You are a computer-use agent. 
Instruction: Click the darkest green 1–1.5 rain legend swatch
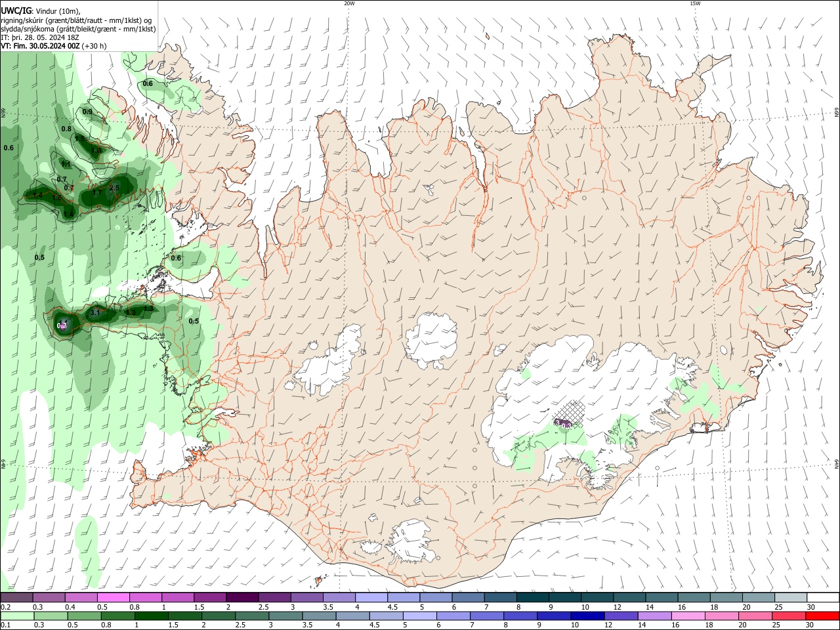tap(151, 616)
